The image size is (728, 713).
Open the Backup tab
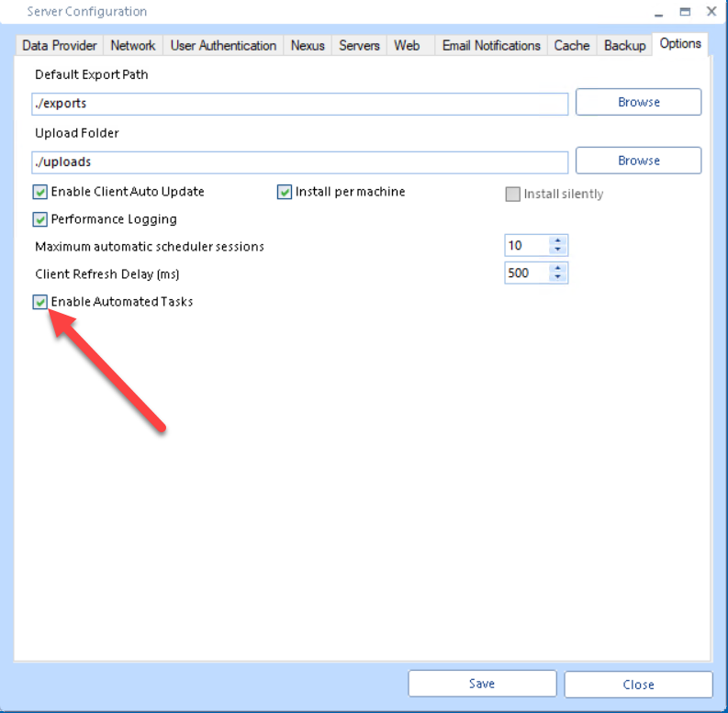coord(624,46)
